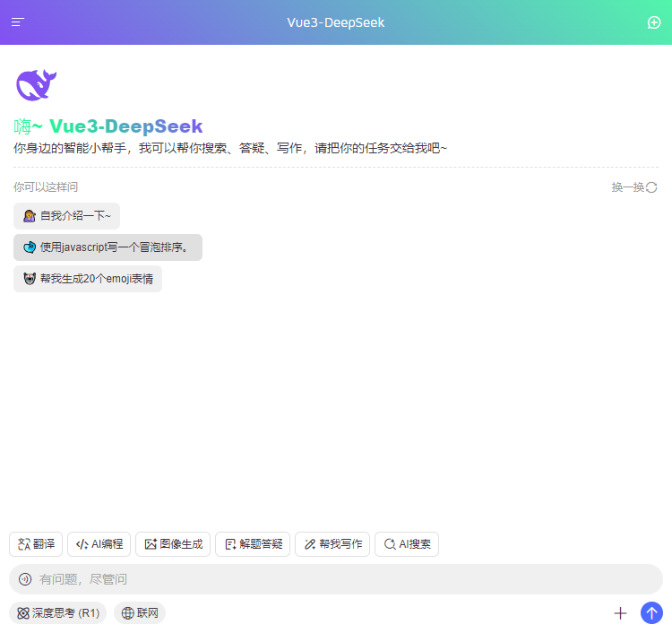672x633 pixels.
Task: Open the AI编程 coding shortcut
Action: coord(99,544)
